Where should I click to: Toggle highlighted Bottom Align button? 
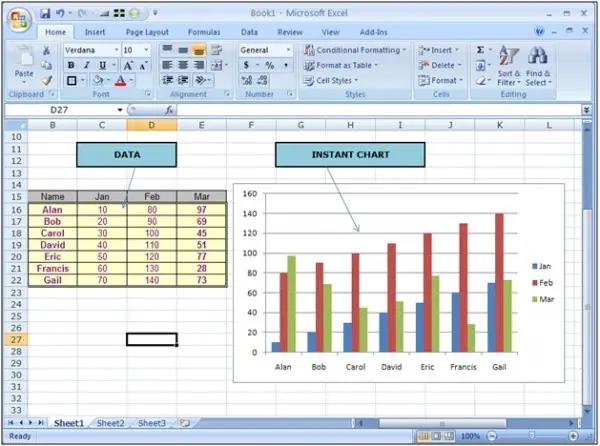coord(199,50)
